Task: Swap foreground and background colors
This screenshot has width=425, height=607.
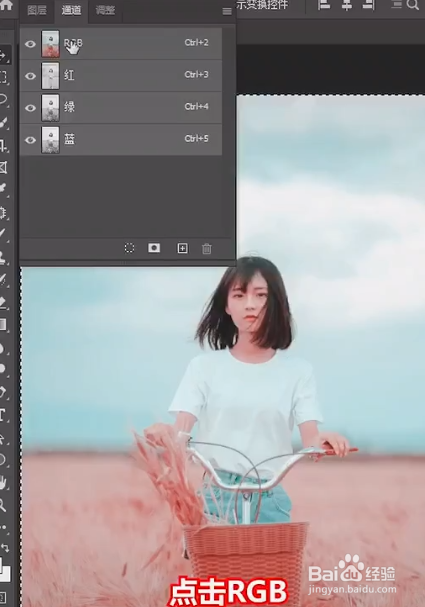Action: coord(4,547)
